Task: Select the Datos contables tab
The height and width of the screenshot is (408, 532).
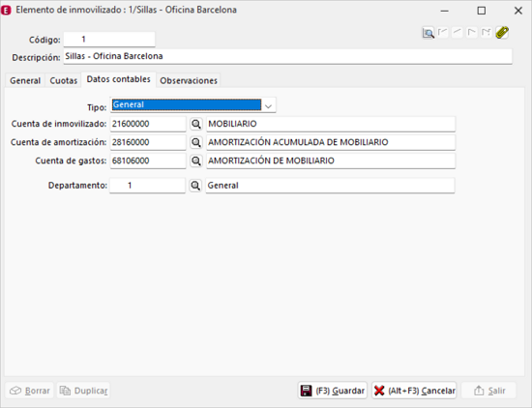Action: pos(118,79)
